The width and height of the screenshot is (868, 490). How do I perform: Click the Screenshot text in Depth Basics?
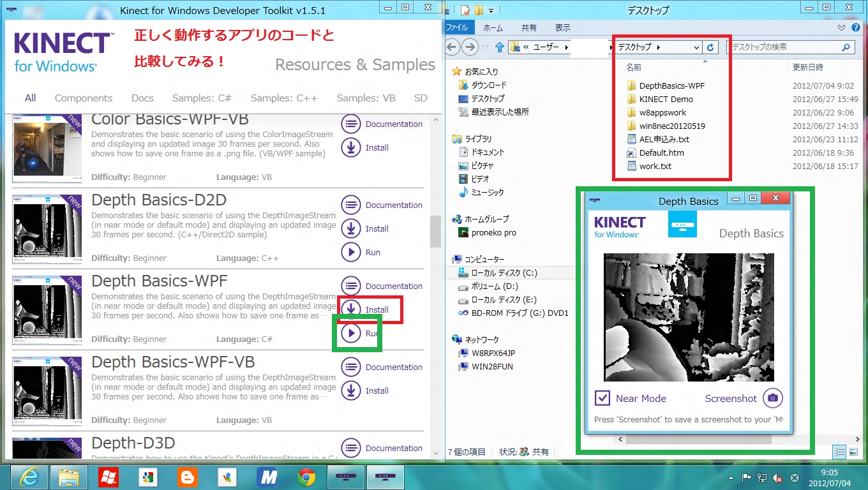click(731, 398)
